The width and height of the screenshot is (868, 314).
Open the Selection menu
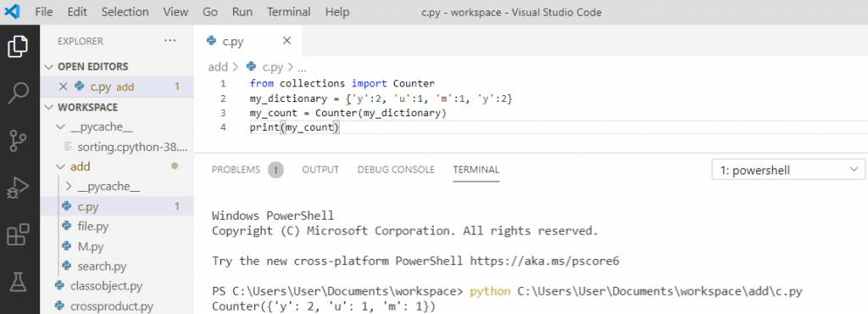point(125,12)
